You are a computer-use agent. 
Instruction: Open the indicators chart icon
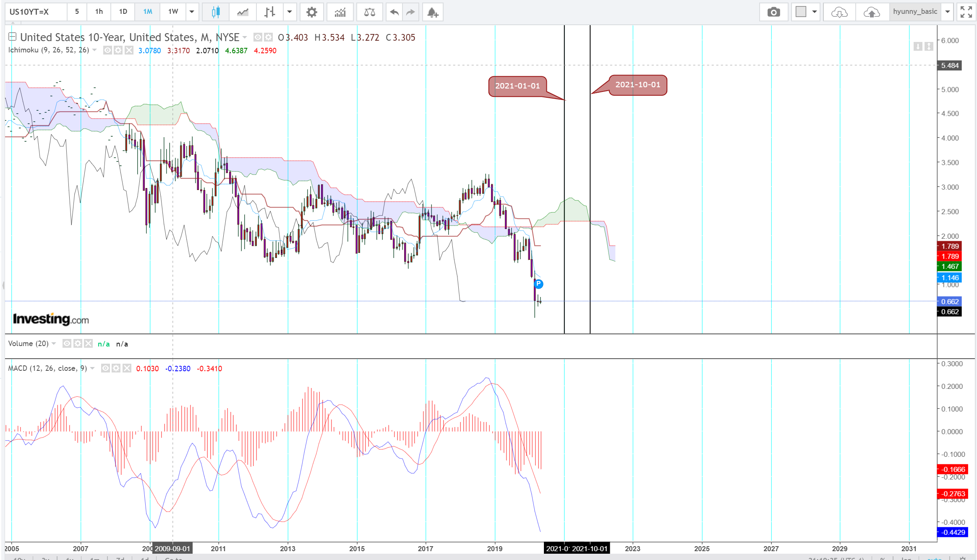[340, 12]
